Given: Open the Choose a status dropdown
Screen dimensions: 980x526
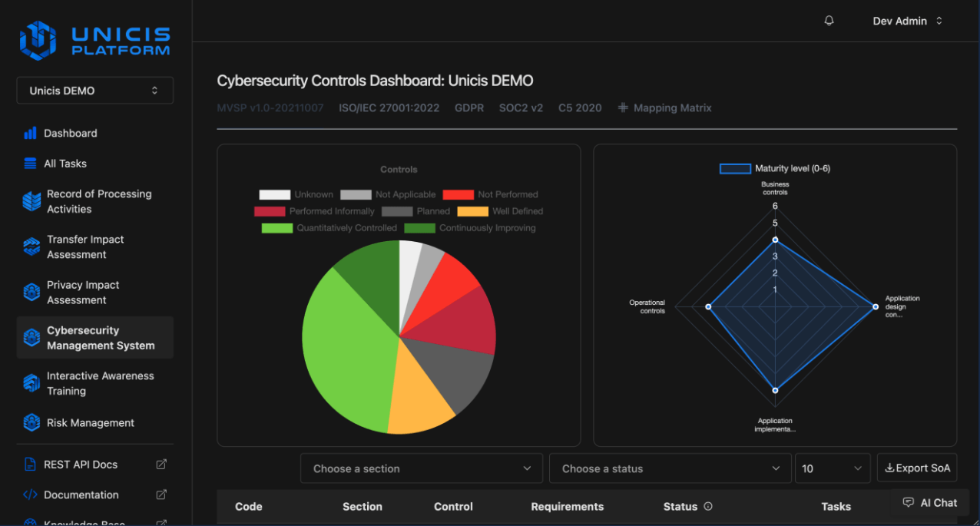Looking at the screenshot, I should (x=670, y=468).
